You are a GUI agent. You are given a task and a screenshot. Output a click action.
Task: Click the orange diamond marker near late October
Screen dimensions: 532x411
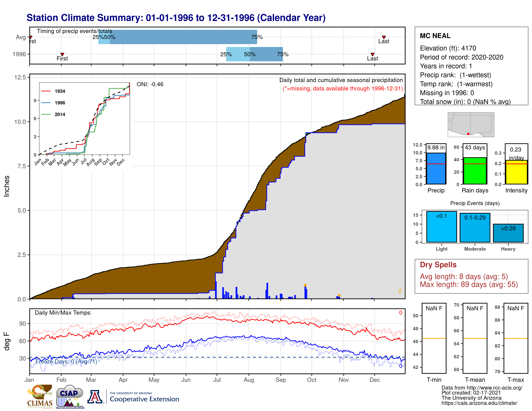point(339,295)
